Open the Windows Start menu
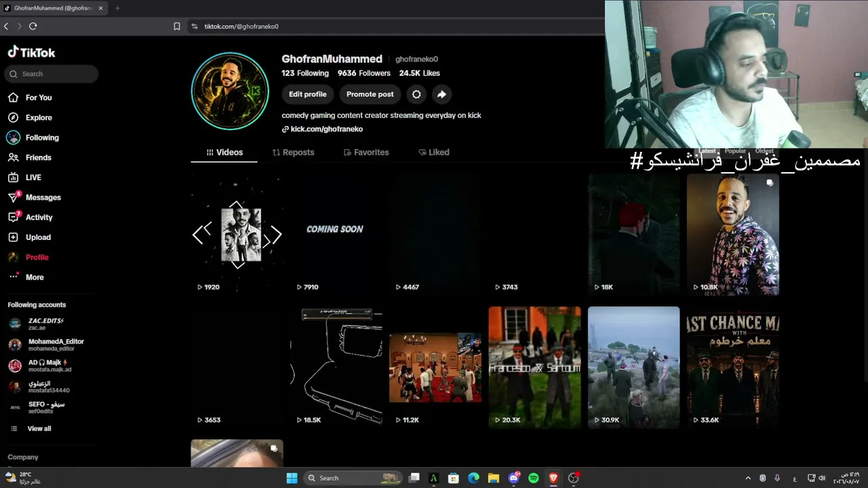Screen dimensions: 868x488 (292, 478)
